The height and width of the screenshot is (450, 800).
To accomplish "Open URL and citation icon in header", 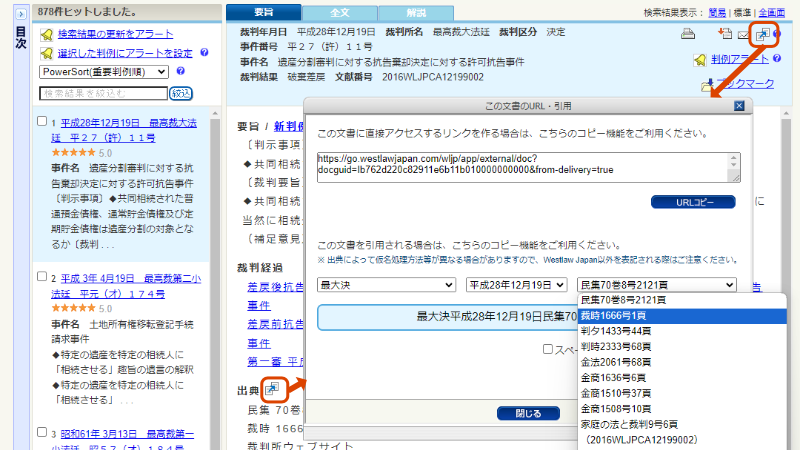I will pos(762,34).
